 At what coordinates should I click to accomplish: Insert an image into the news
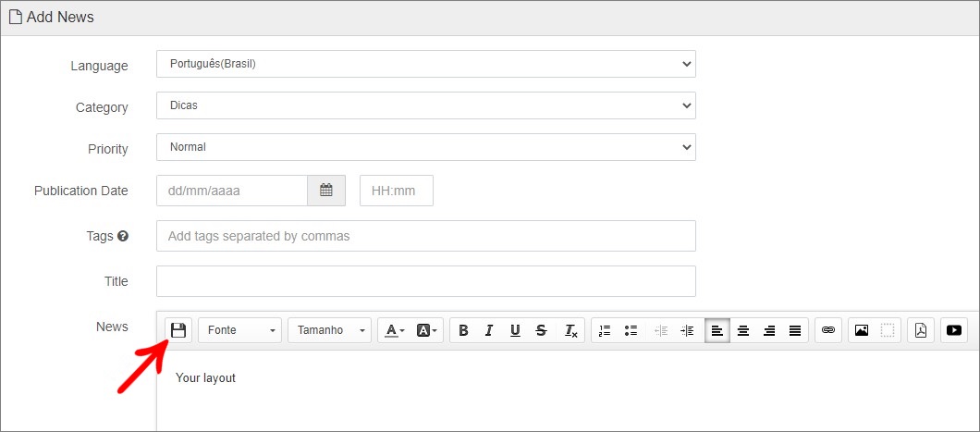tap(862, 330)
